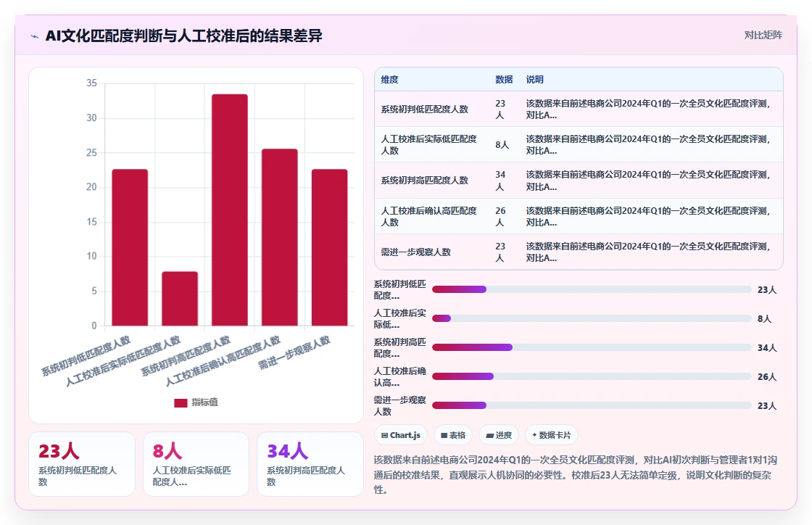Image resolution: width=812 pixels, height=525 pixels.
Task: Click y-axis label 35 on chart
Action: pos(91,83)
